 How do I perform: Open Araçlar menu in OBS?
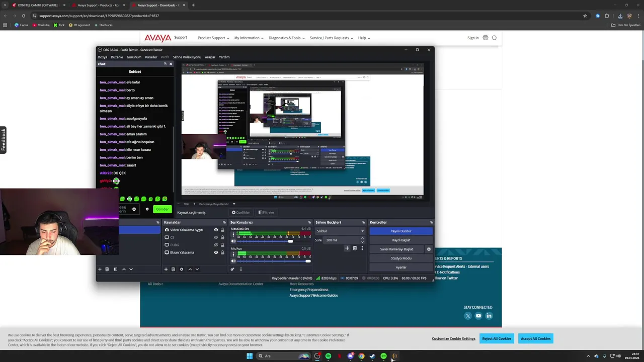click(x=210, y=57)
